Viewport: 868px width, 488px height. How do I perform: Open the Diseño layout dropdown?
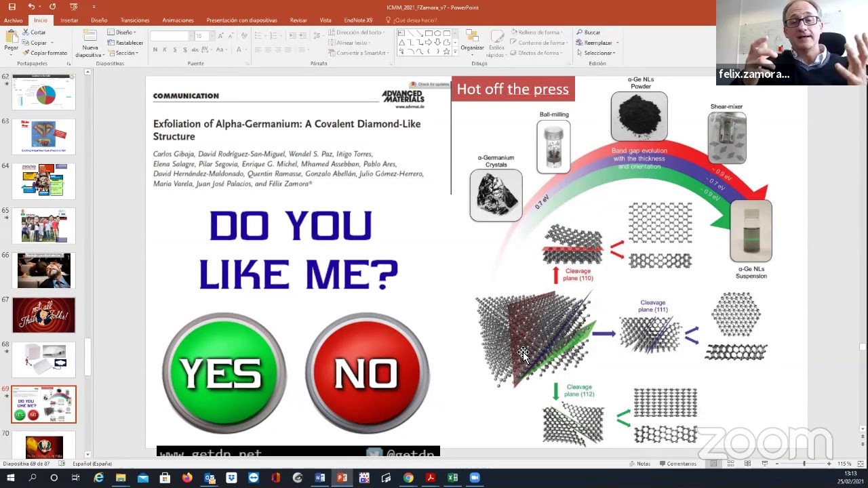pos(122,32)
